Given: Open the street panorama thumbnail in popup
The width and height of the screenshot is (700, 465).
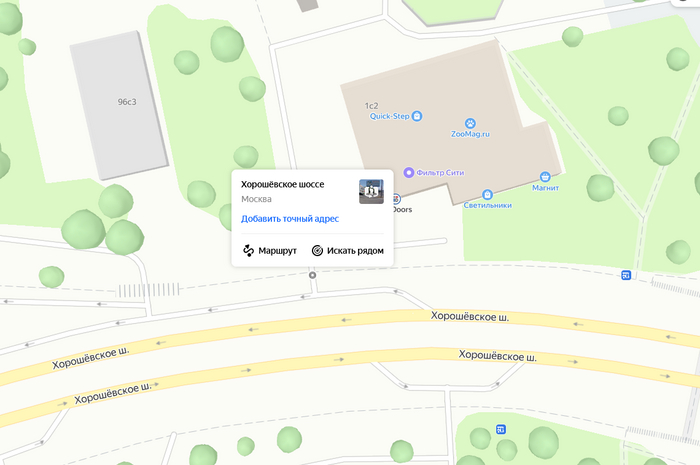Looking at the screenshot, I should point(371,191).
